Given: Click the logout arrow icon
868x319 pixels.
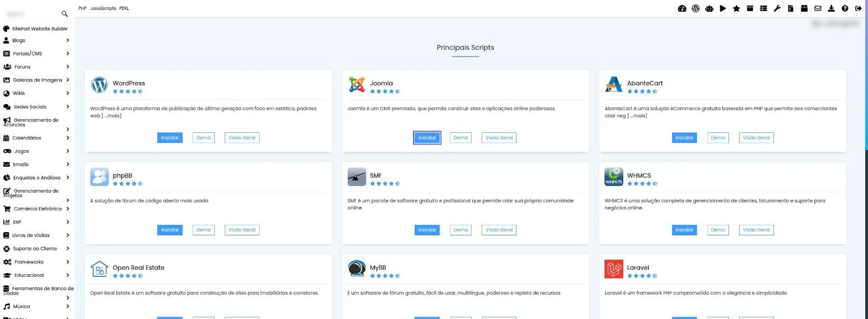Looking at the screenshot, I should tap(859, 8).
